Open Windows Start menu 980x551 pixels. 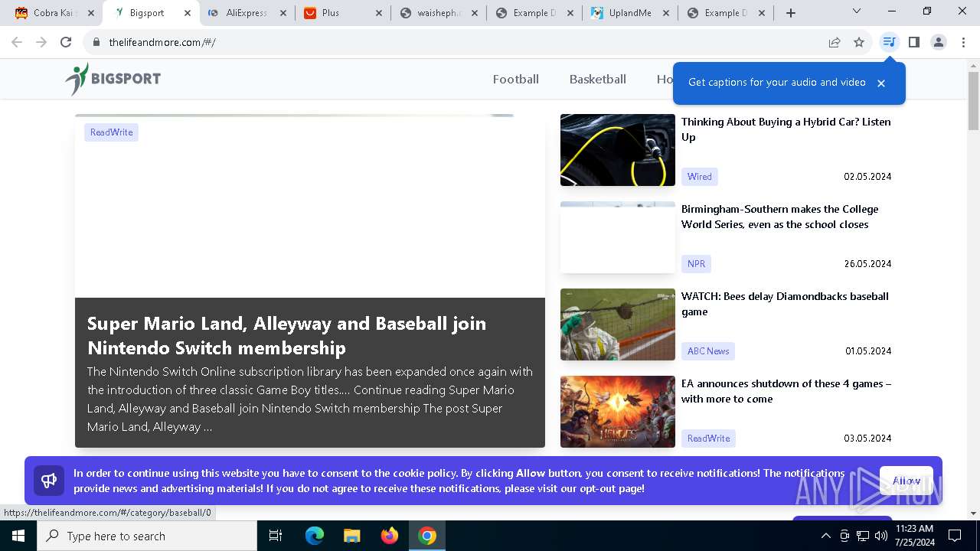tap(18, 536)
